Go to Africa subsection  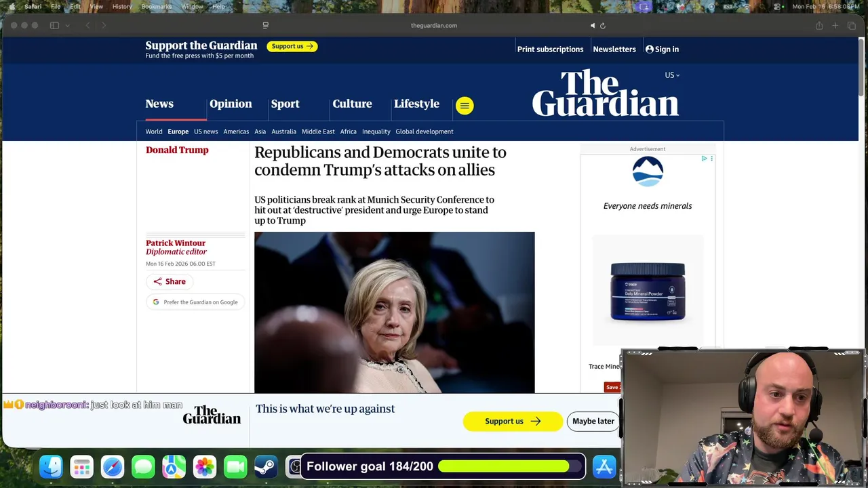(349, 131)
